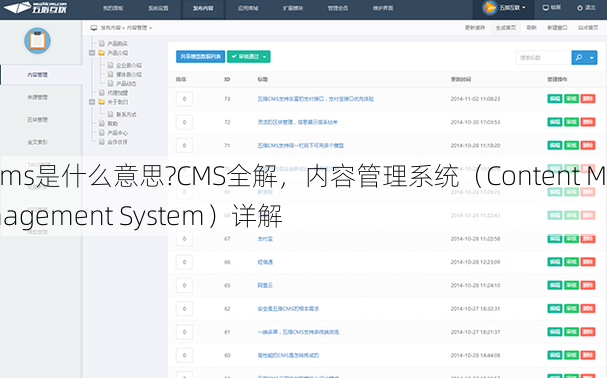Click the red delete button for ID 73
This screenshot has height=378, width=607.
click(588, 99)
